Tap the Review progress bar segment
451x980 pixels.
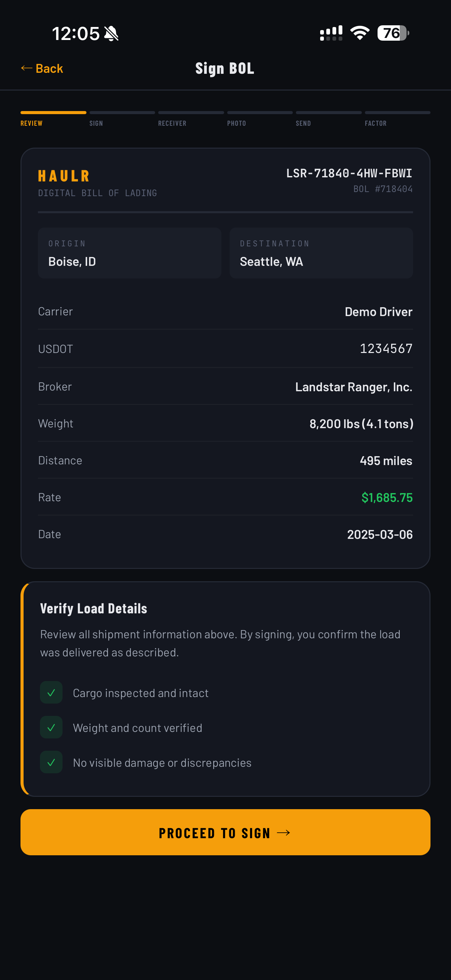(x=53, y=113)
